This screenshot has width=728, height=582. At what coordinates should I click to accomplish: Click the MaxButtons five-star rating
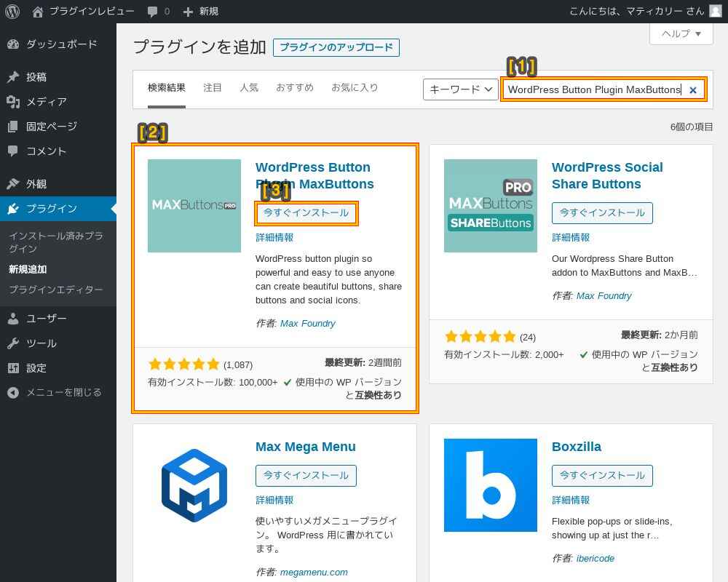pos(184,364)
